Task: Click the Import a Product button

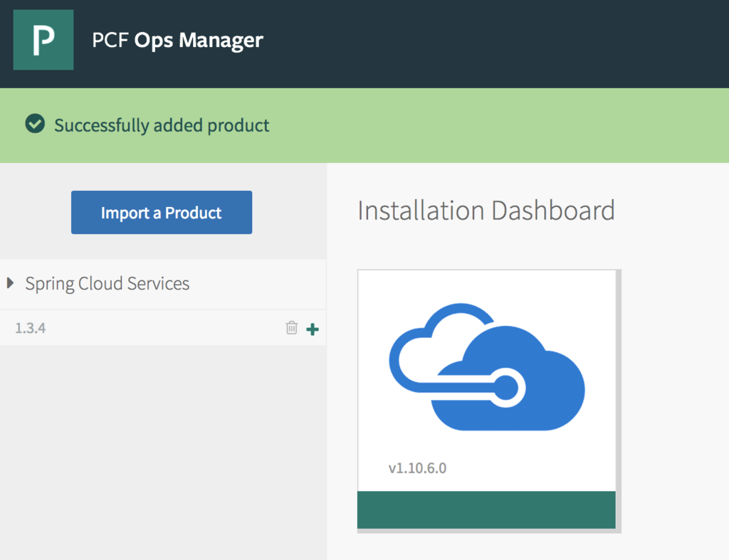Action: click(x=162, y=212)
